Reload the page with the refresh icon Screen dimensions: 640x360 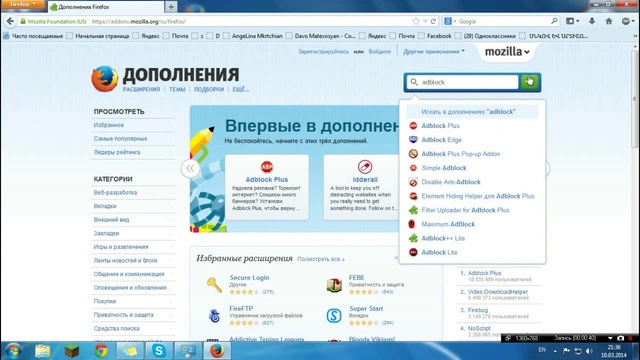click(x=433, y=21)
